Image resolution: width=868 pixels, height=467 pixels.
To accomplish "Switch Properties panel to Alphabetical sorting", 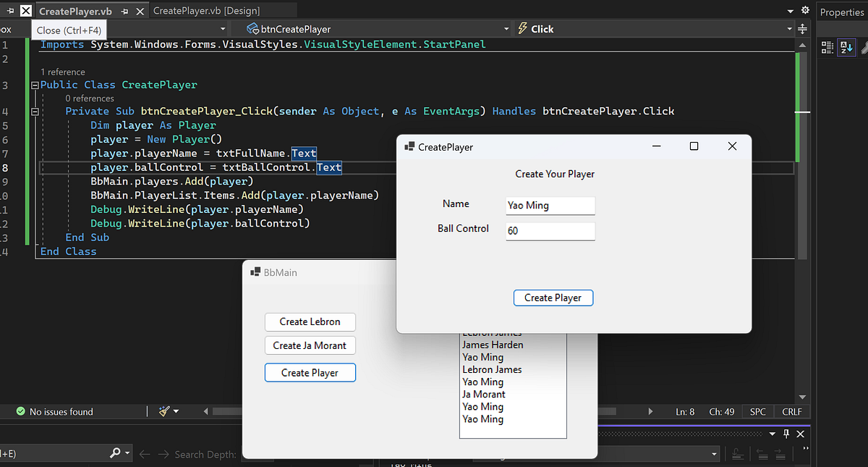I will click(846, 47).
